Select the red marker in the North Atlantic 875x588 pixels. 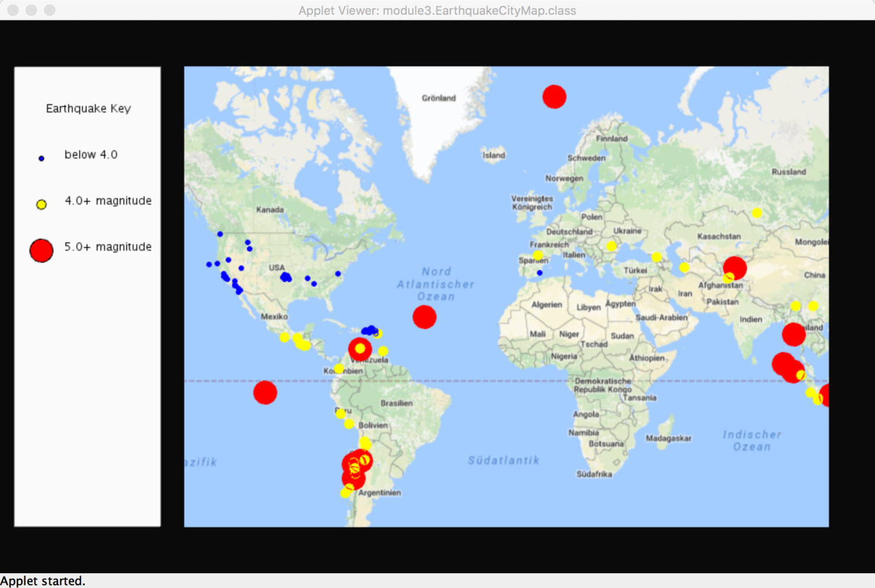click(x=424, y=317)
